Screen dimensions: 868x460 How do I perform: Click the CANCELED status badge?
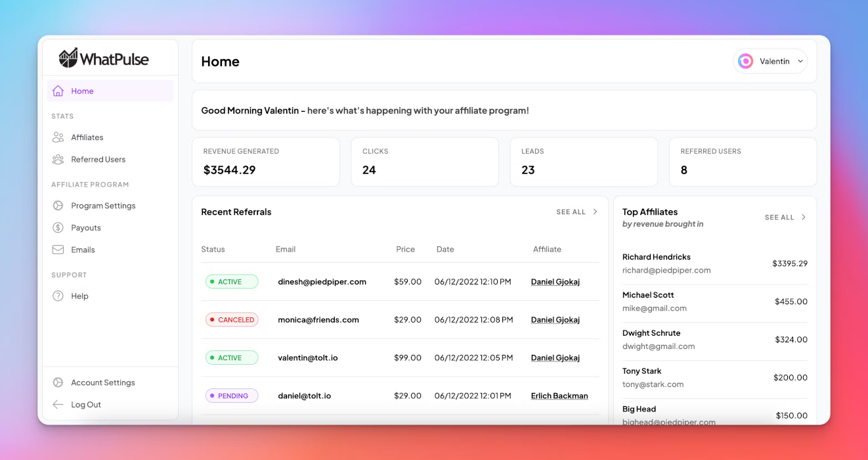click(x=232, y=320)
